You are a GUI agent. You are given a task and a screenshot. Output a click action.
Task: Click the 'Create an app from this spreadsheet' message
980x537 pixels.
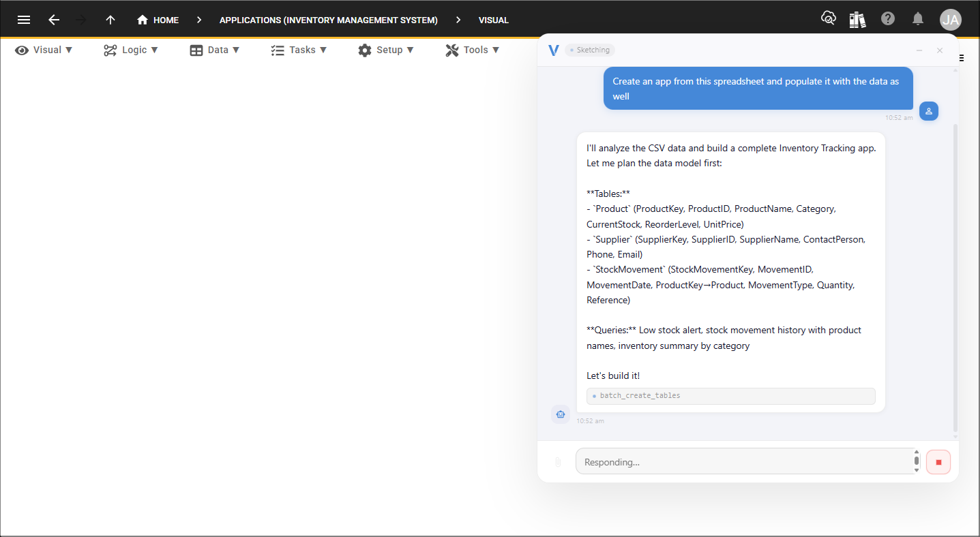758,89
